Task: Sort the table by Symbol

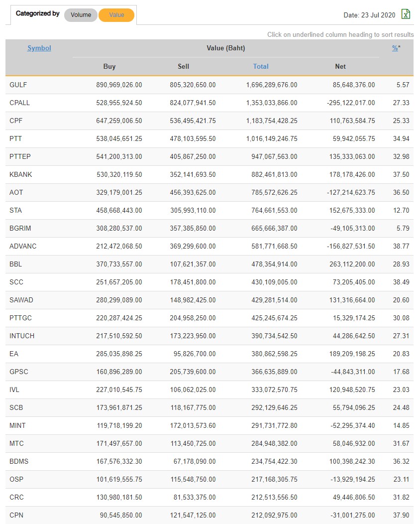Action: 39,48
